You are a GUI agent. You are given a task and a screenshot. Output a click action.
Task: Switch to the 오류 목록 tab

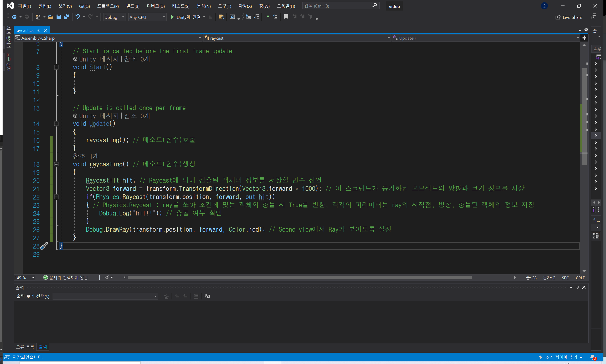coord(25,347)
